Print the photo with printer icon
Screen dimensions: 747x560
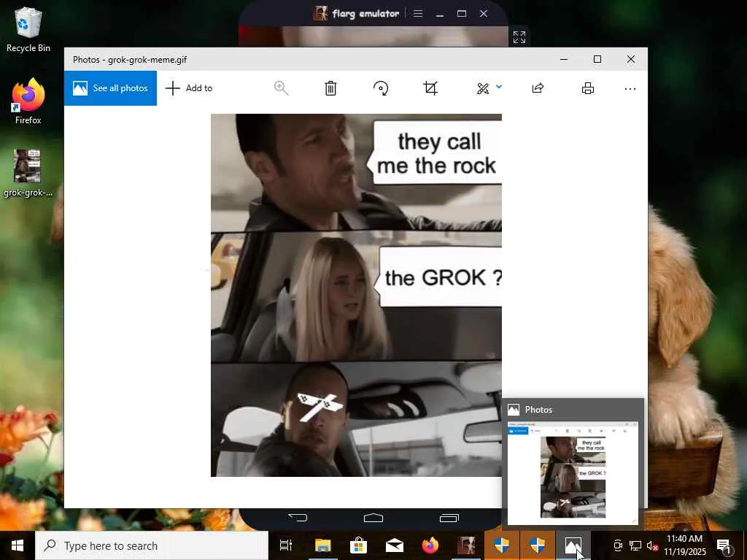tap(588, 88)
